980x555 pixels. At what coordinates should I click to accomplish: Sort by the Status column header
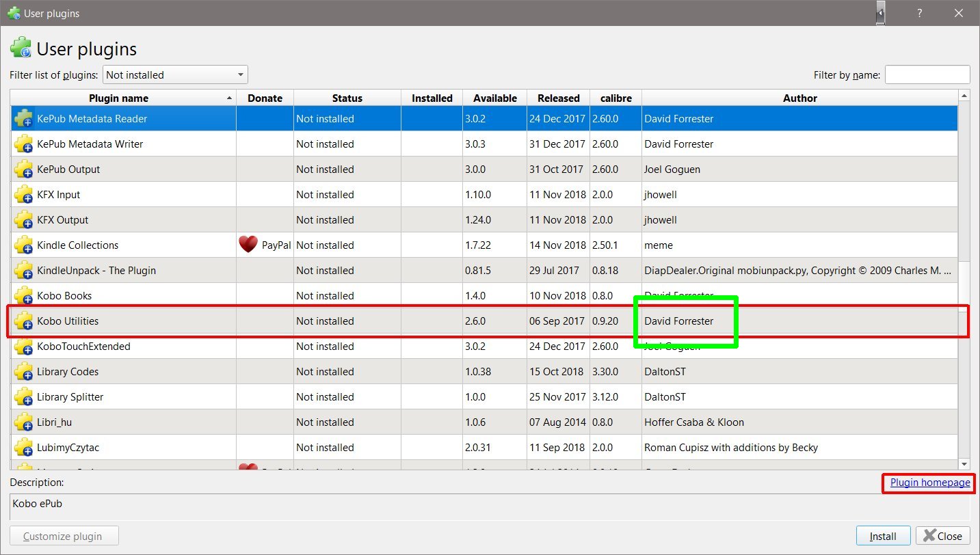[x=347, y=98]
